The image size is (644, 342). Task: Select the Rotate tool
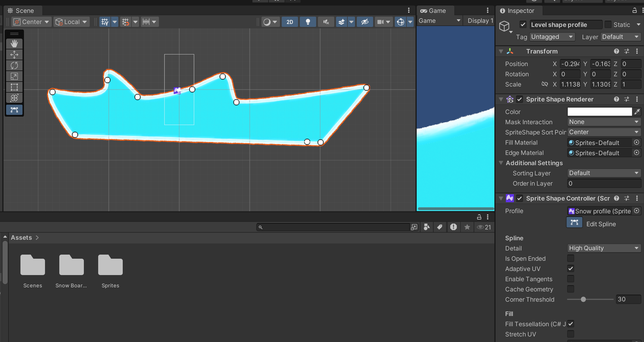(x=14, y=65)
